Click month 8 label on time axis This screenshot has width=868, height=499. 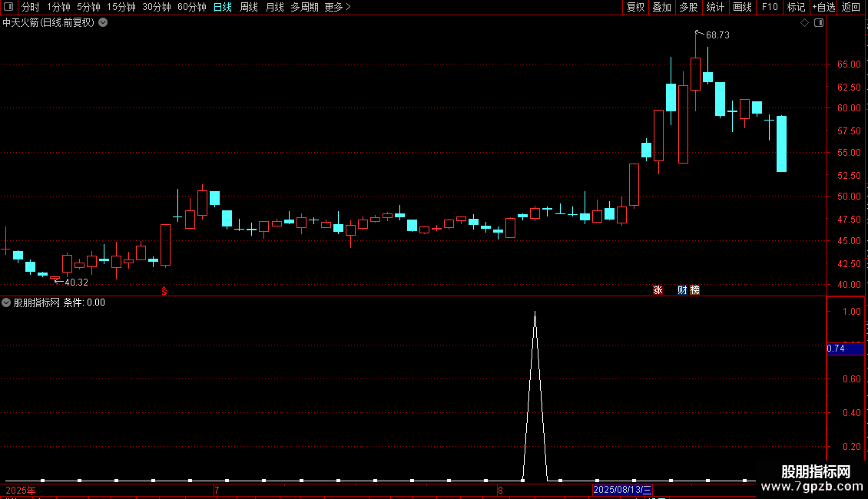click(x=500, y=491)
